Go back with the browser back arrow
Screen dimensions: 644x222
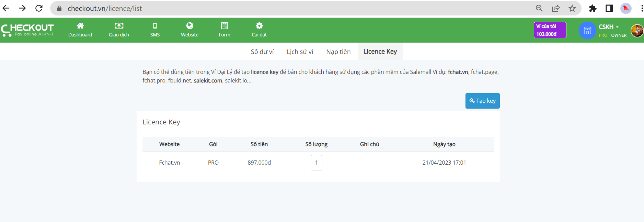6,8
